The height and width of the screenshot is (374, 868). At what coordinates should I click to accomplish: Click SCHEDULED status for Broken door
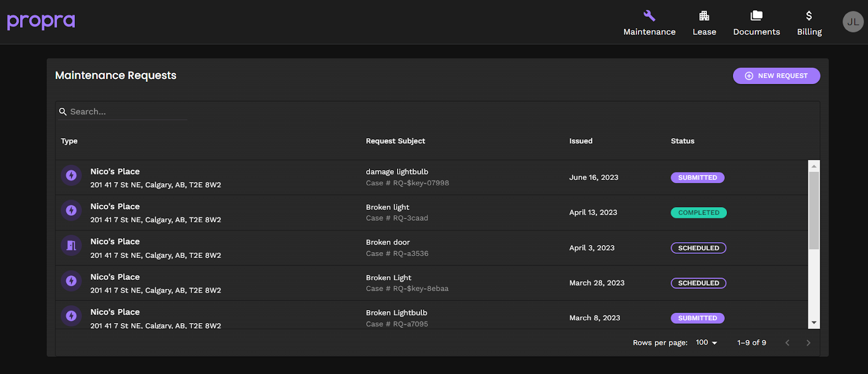click(x=698, y=248)
